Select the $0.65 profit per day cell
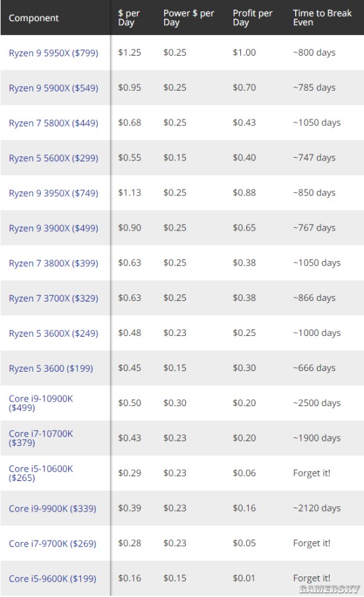 (244, 228)
